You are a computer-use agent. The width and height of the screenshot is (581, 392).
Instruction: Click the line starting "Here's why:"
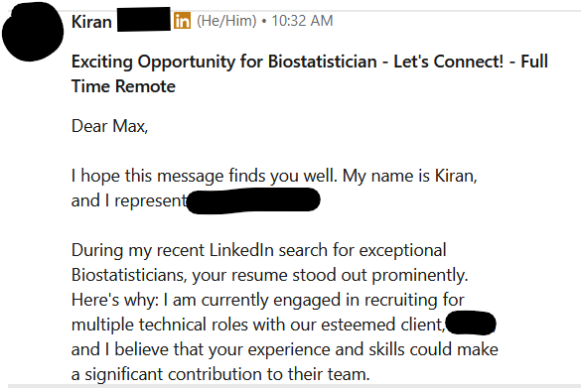coord(267,300)
